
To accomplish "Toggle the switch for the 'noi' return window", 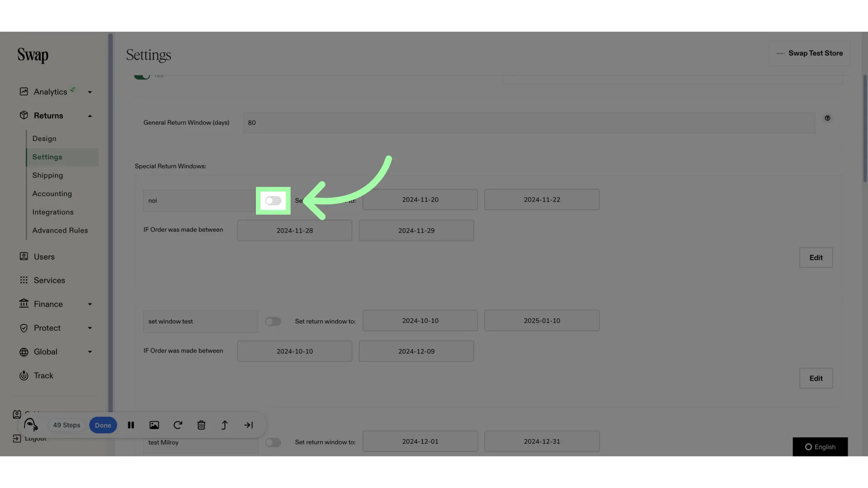I will [x=273, y=201].
